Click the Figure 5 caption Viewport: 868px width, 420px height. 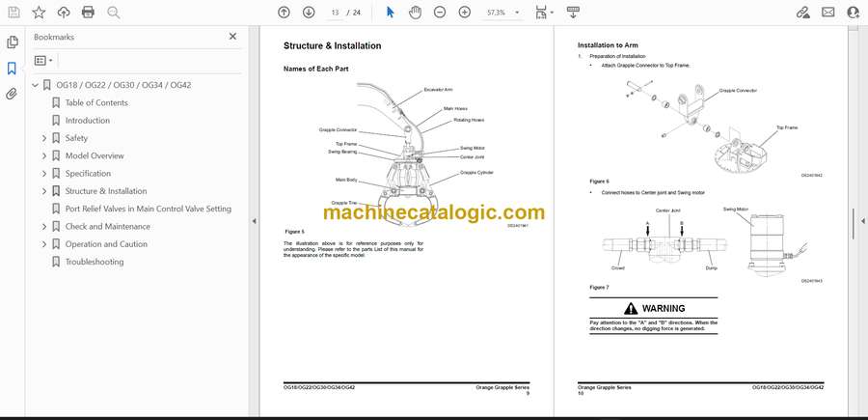click(x=294, y=232)
